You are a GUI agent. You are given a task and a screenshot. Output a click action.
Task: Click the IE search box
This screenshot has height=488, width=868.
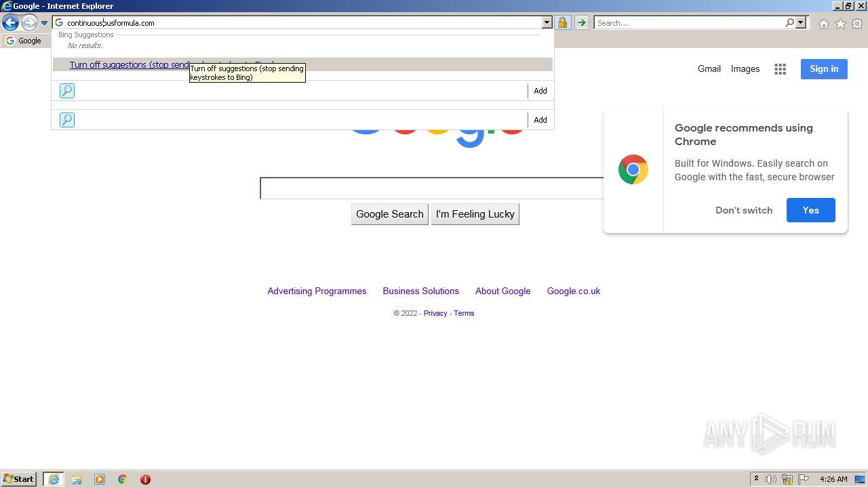click(x=688, y=23)
